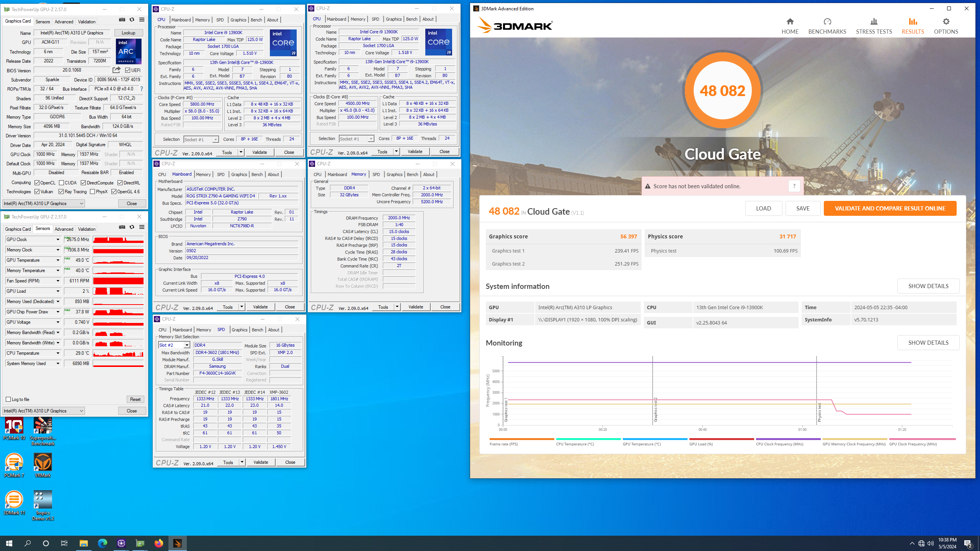Click the Bus Interface question mark in GPU-Z
980x551 pixels.
(142, 89)
